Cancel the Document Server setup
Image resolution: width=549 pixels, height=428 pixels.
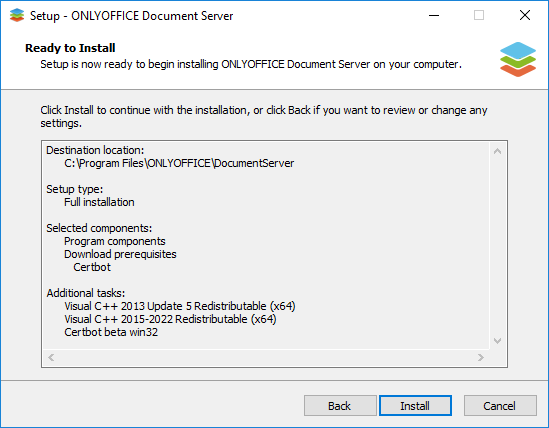pyautogui.click(x=500, y=406)
